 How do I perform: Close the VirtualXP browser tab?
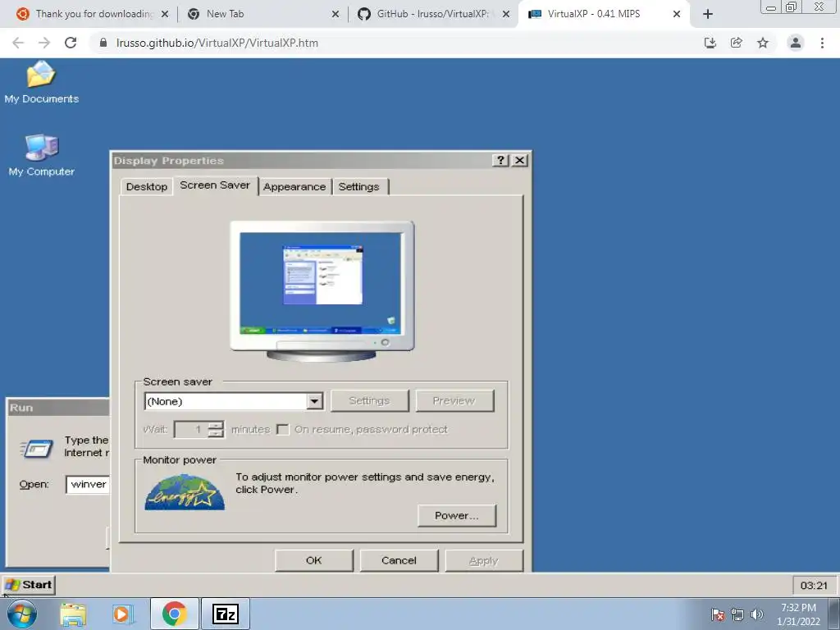pos(677,14)
